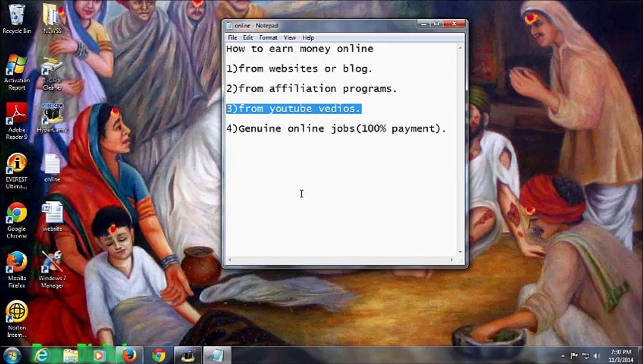The width and height of the screenshot is (643, 364).
Task: Click the Notepad vertical scrollbar up arrow
Action: tap(460, 48)
